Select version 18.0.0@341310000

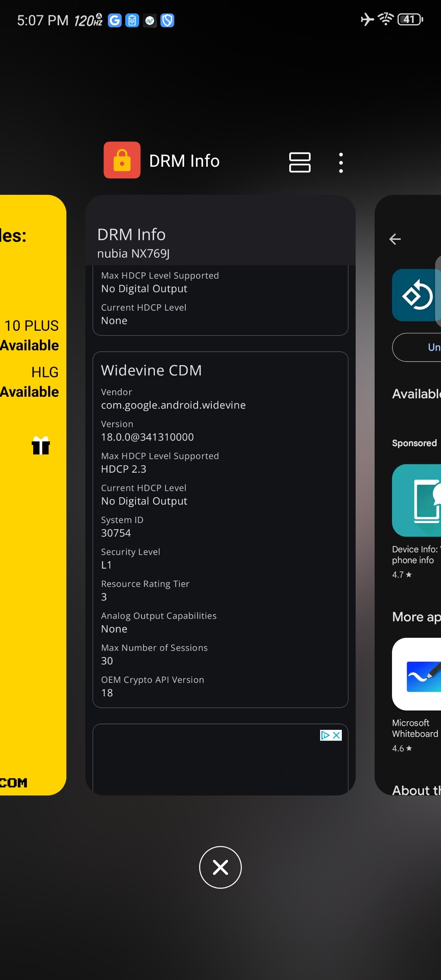pyautogui.click(x=147, y=437)
